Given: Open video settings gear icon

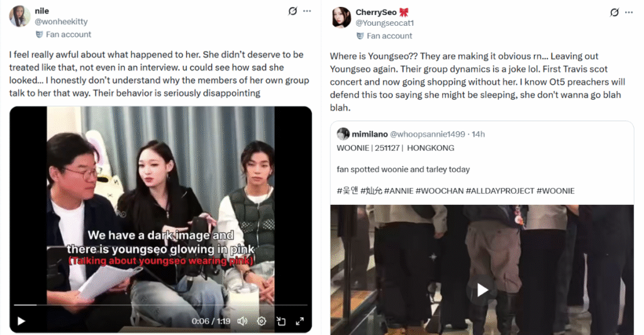Looking at the screenshot, I should (262, 321).
